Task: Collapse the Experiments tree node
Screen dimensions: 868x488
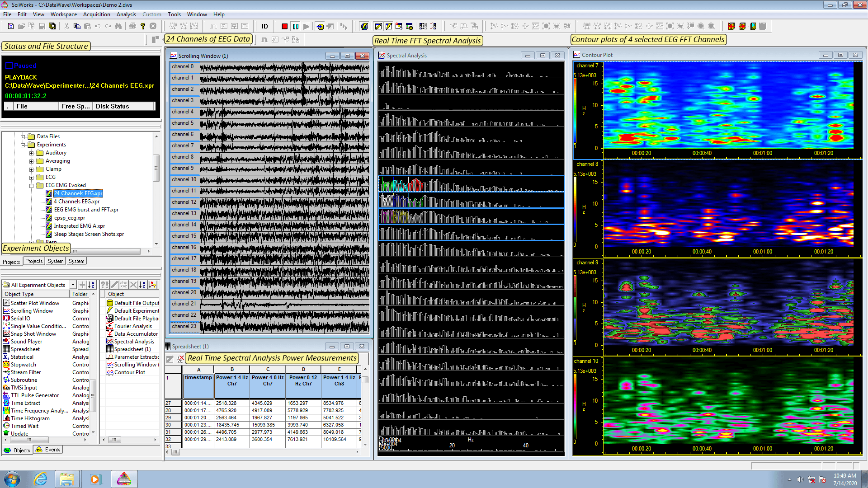Action: (23, 145)
